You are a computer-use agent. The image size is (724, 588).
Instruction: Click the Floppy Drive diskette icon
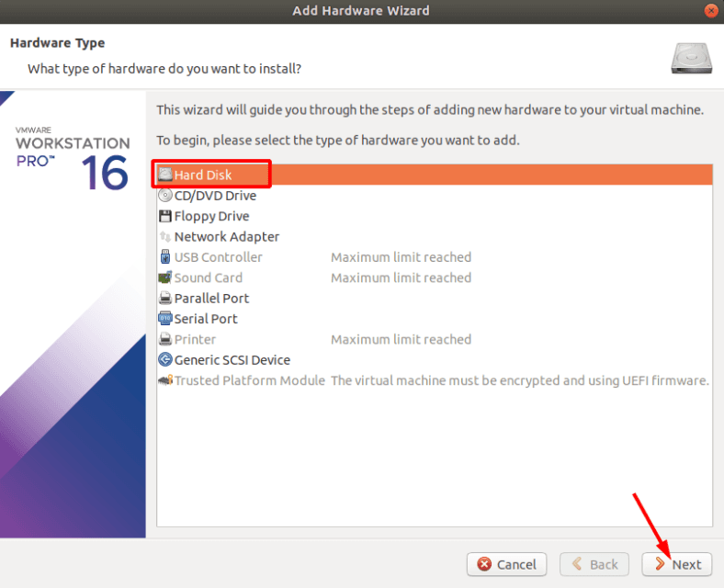point(165,216)
